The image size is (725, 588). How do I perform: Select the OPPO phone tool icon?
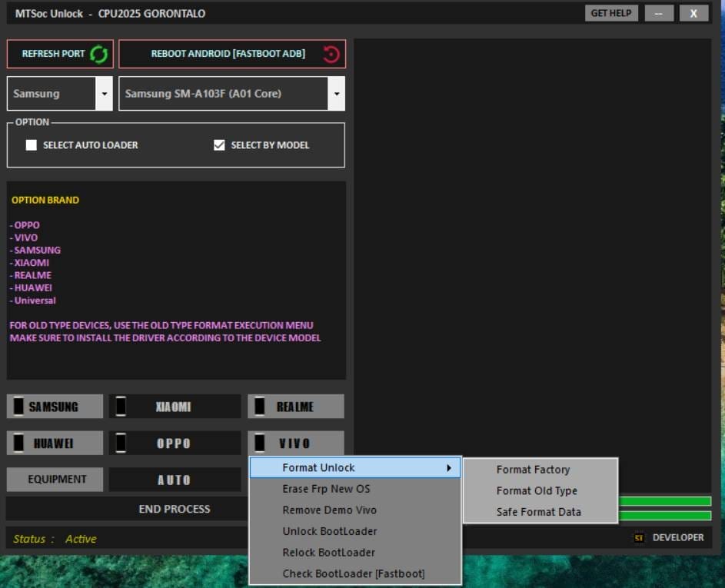click(120, 443)
